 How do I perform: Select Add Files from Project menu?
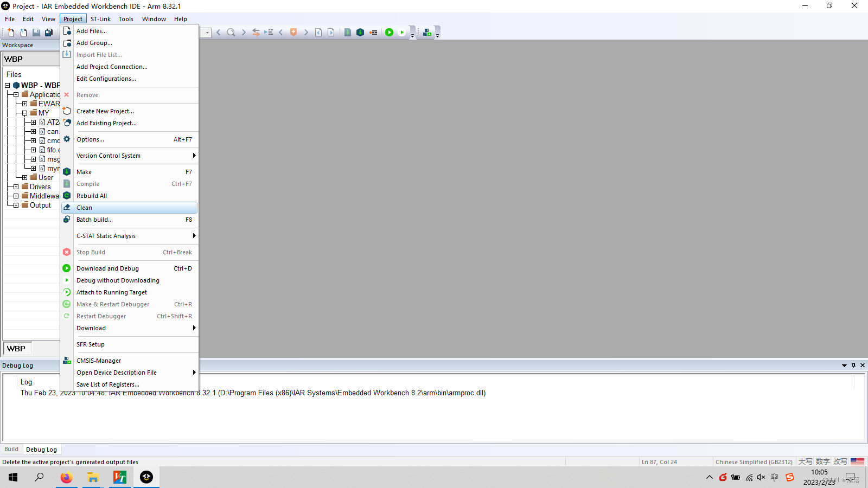coord(130,31)
